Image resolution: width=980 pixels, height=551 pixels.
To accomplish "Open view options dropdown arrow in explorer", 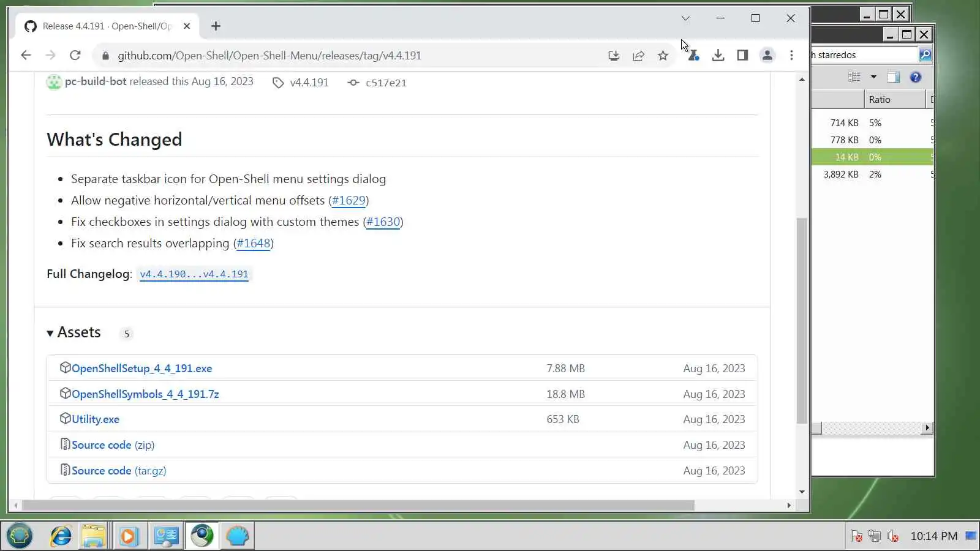I will coord(873,77).
